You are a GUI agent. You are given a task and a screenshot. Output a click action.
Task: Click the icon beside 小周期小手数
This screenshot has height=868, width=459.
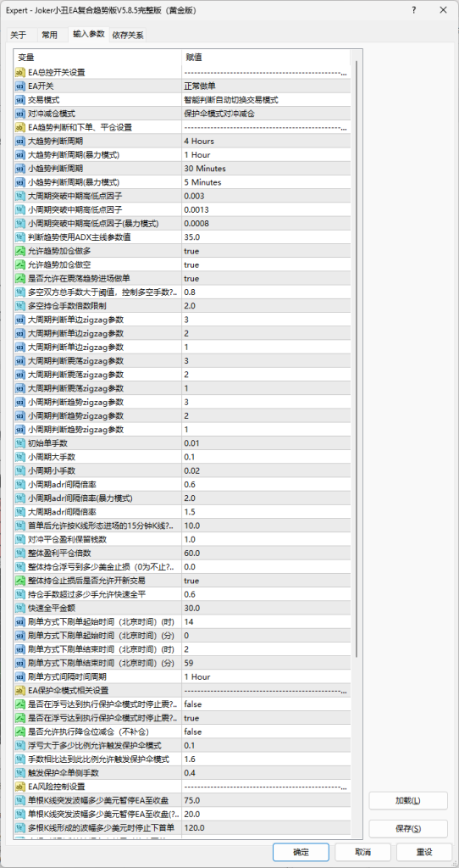click(x=20, y=470)
